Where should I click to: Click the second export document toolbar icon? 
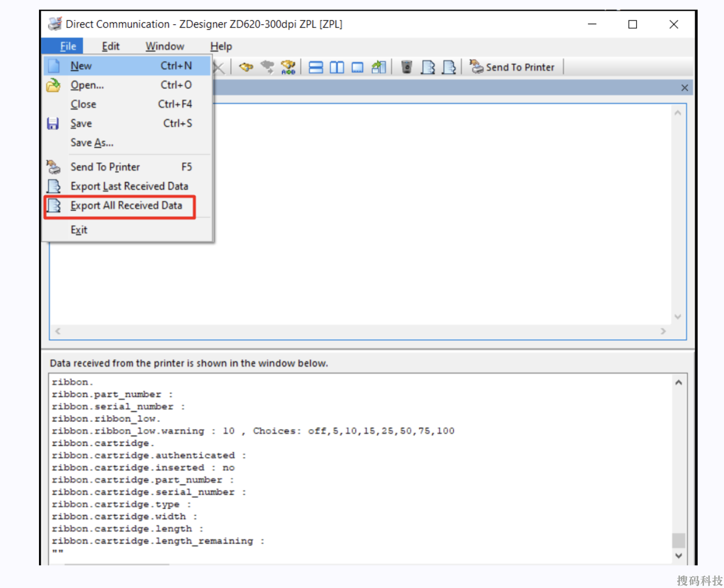click(x=449, y=67)
